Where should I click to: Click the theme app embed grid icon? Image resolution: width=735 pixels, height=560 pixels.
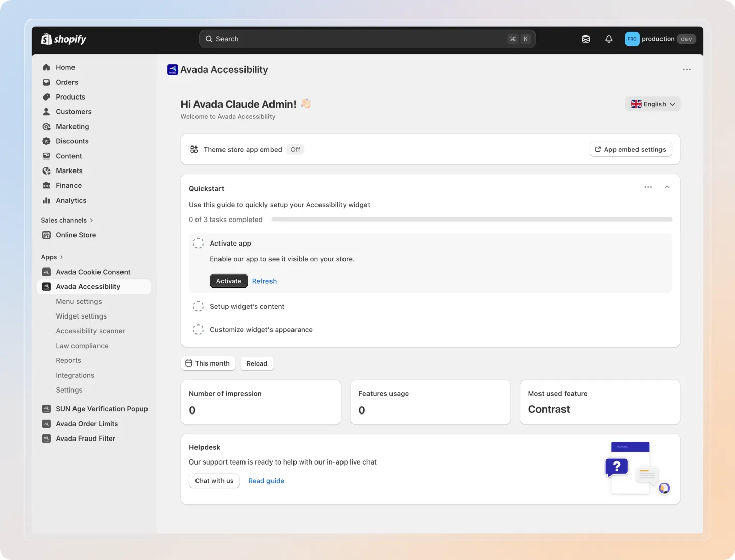[194, 150]
